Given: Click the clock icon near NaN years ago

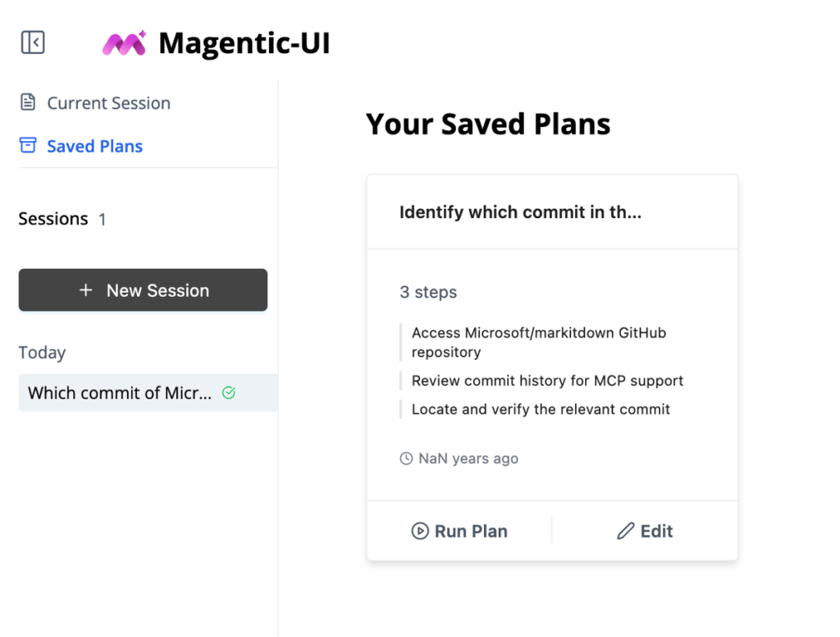Looking at the screenshot, I should pos(406,458).
